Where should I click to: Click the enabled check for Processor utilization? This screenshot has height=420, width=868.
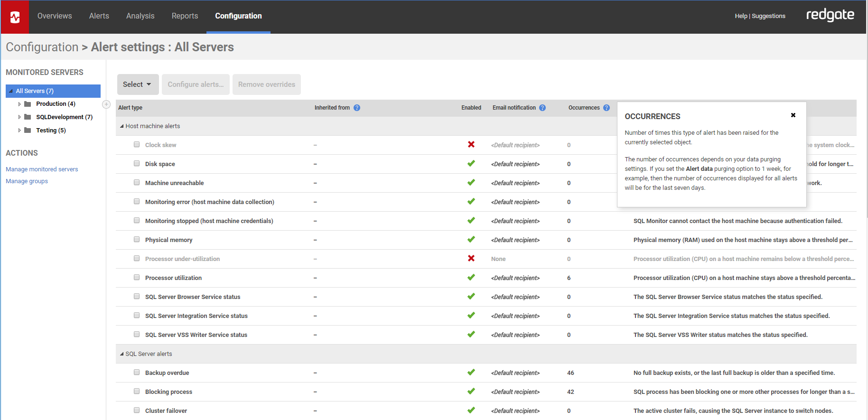click(471, 277)
